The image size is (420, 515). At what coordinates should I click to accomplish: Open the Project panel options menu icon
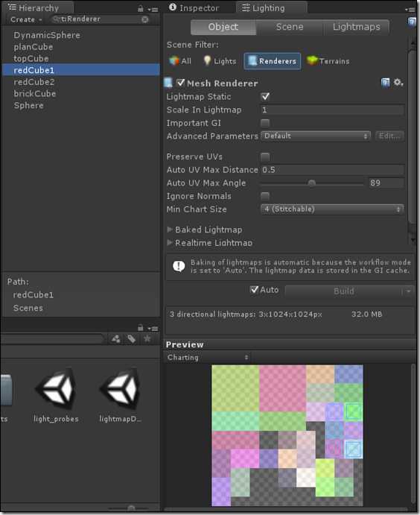[x=153, y=328]
